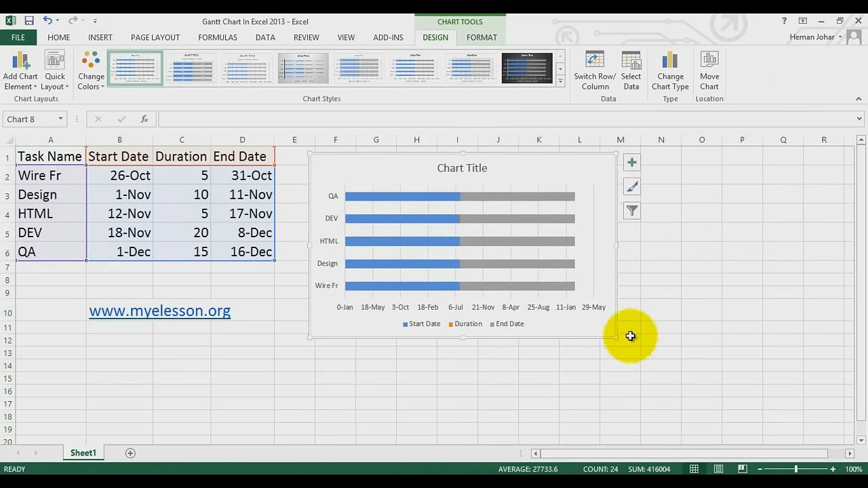This screenshot has width=868, height=488.
Task: Open the Chart Styles paintbrush button
Action: click(x=631, y=187)
